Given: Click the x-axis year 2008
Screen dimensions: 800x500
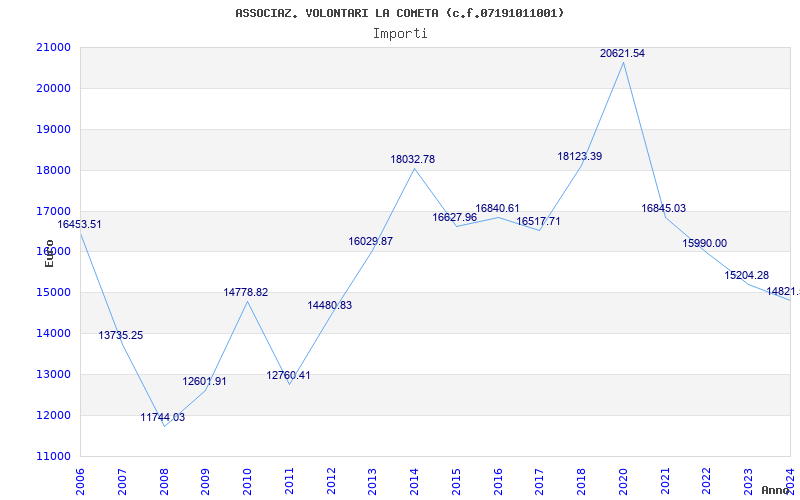Looking at the screenshot, I should point(164,481).
